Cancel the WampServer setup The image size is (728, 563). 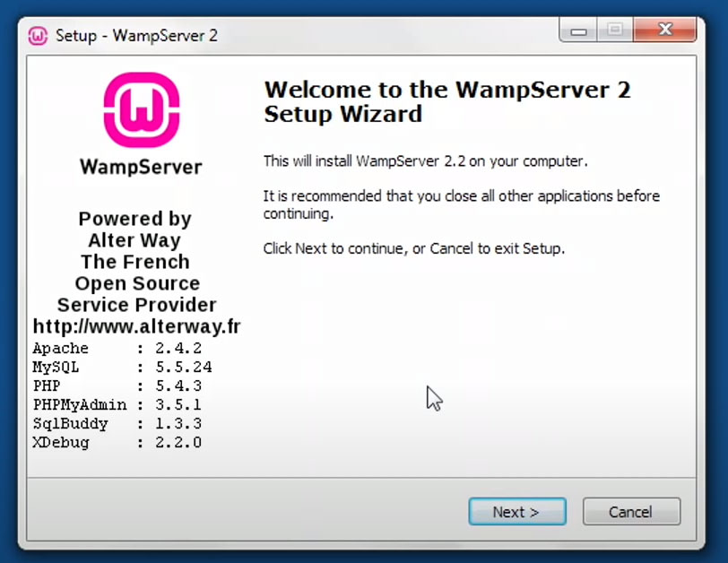tap(631, 512)
